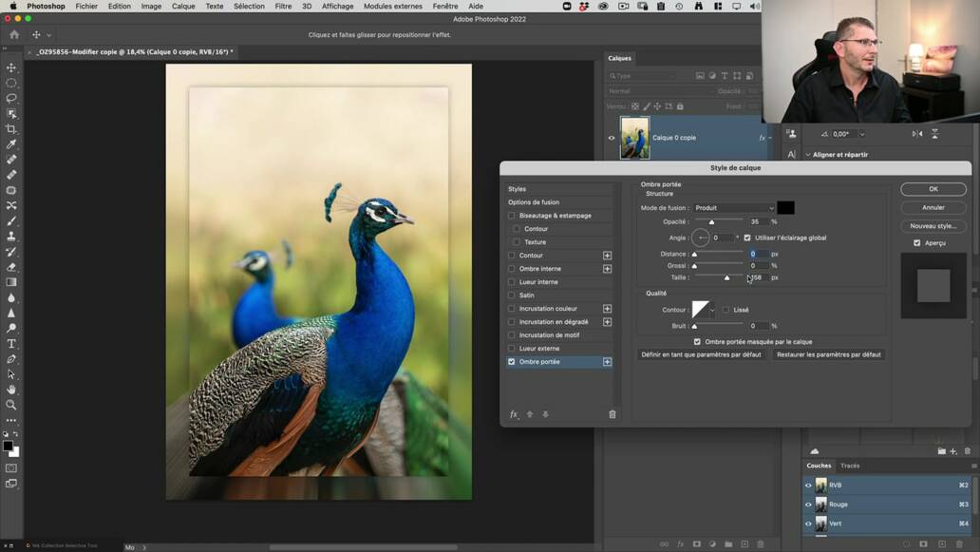The image size is (980, 552).
Task: Hide the RVB channel visibility eye
Action: (808, 485)
